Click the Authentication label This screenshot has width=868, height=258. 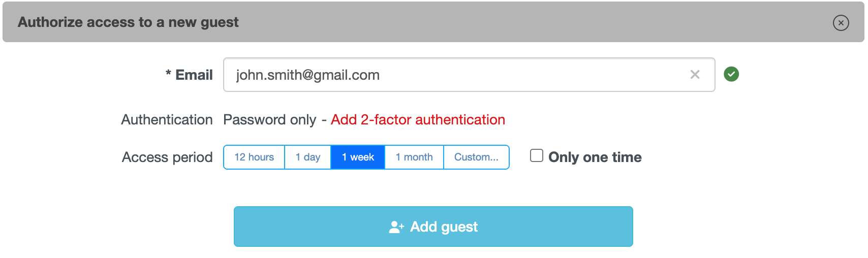pyautogui.click(x=167, y=120)
